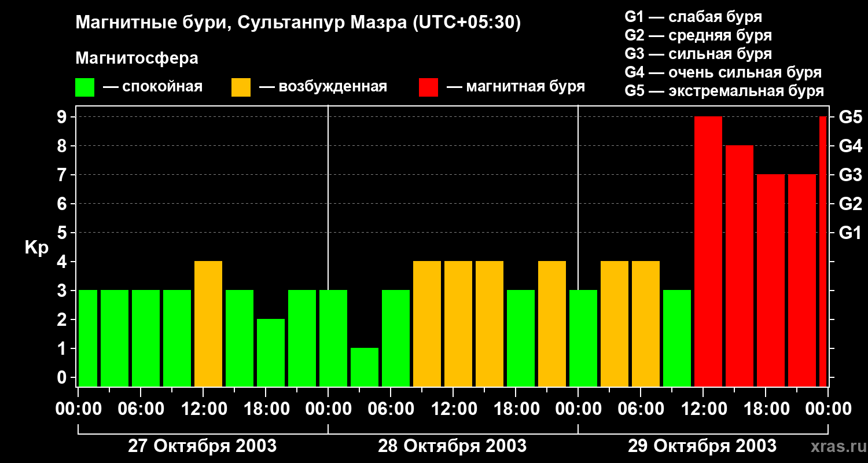Select the red Kp 8 bar on 29 October
The width and height of the screenshot is (868, 463).
pos(740,266)
